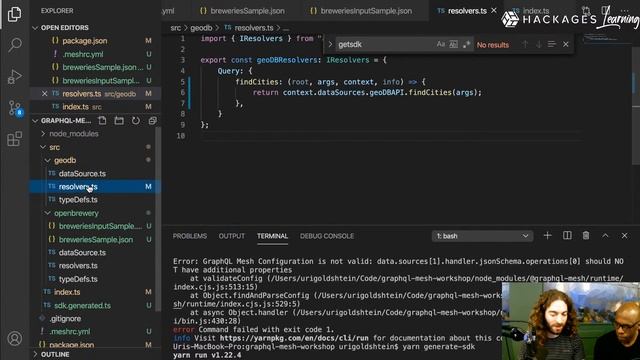
Task: Go to previous match in find widget
Action: coord(525,44)
